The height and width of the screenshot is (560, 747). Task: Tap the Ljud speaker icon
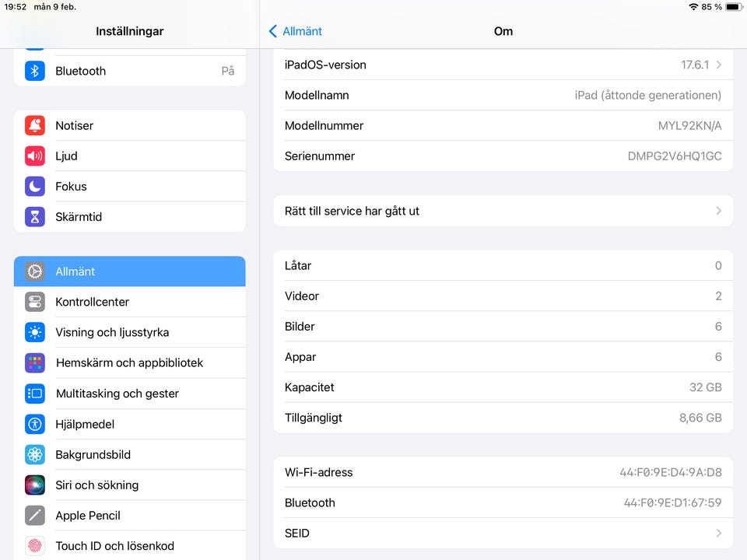pos(34,156)
